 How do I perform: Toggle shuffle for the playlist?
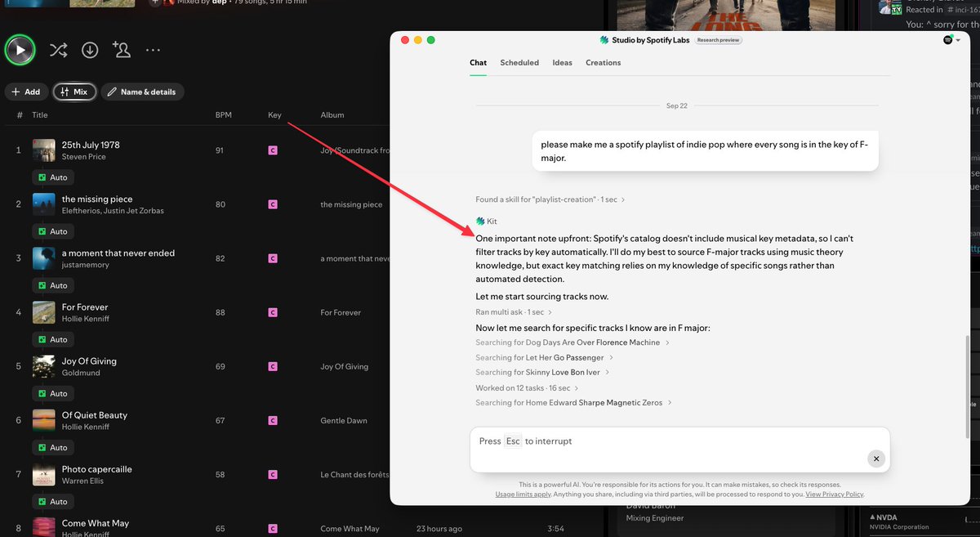pyautogui.click(x=58, y=50)
